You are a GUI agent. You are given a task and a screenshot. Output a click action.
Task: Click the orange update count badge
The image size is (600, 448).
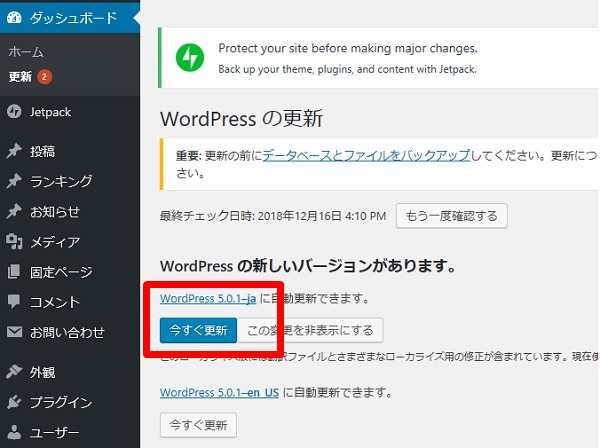[x=44, y=77]
